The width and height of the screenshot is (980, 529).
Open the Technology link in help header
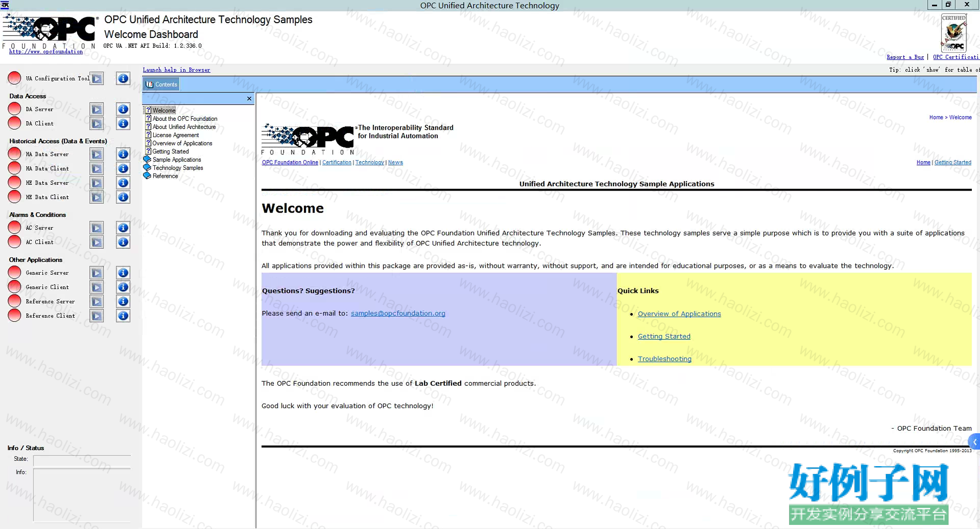coord(369,162)
